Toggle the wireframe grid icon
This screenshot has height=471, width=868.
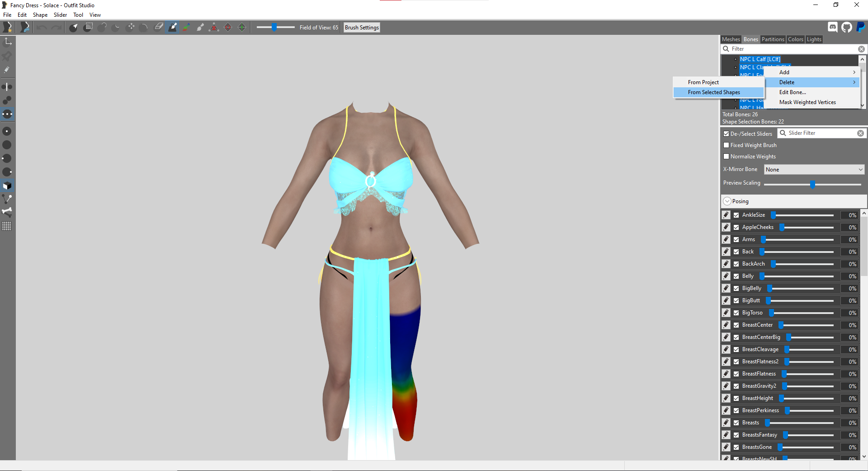(7, 226)
